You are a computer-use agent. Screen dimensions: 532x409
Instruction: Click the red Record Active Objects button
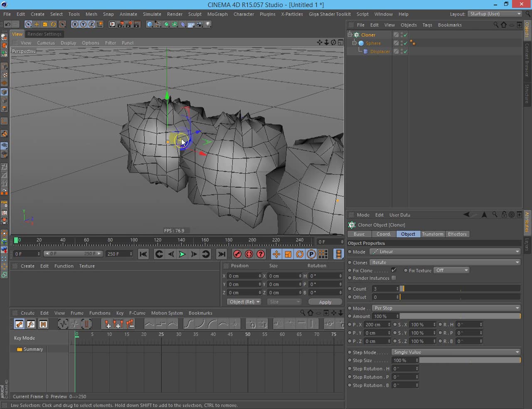point(237,254)
